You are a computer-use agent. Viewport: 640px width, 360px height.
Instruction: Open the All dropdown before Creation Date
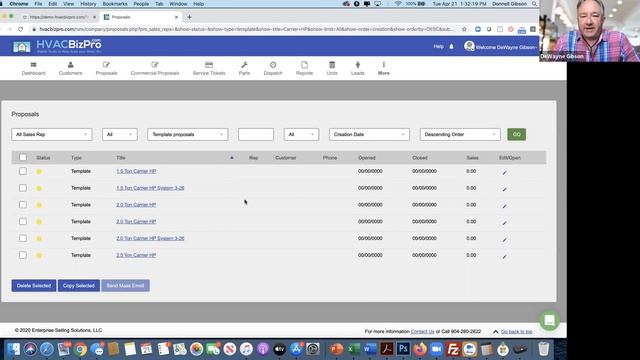pos(301,134)
